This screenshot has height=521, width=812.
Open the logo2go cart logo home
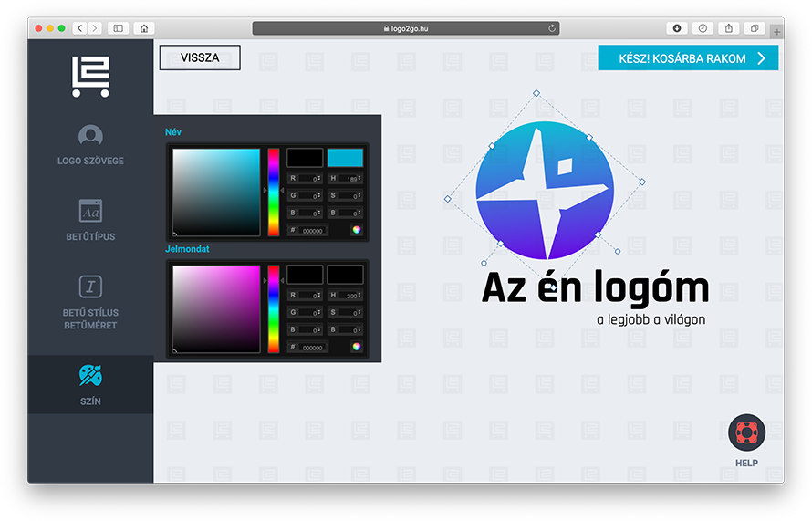coord(90,77)
